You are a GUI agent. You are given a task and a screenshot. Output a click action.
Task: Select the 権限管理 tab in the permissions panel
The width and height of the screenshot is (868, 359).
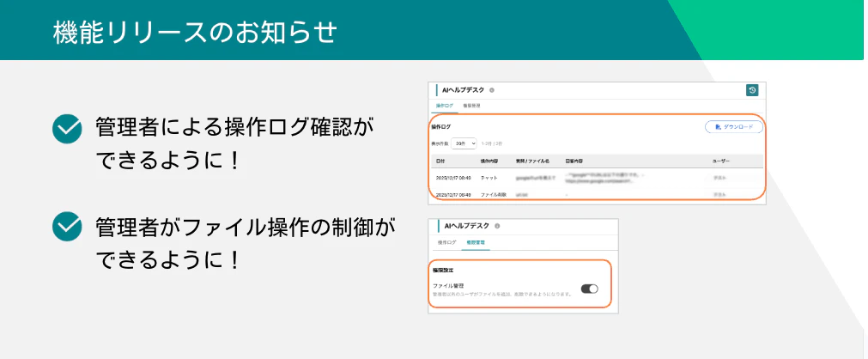(476, 243)
